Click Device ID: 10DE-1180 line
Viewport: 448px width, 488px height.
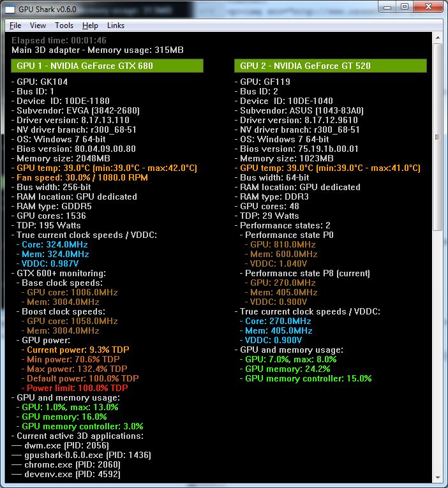[x=61, y=101]
